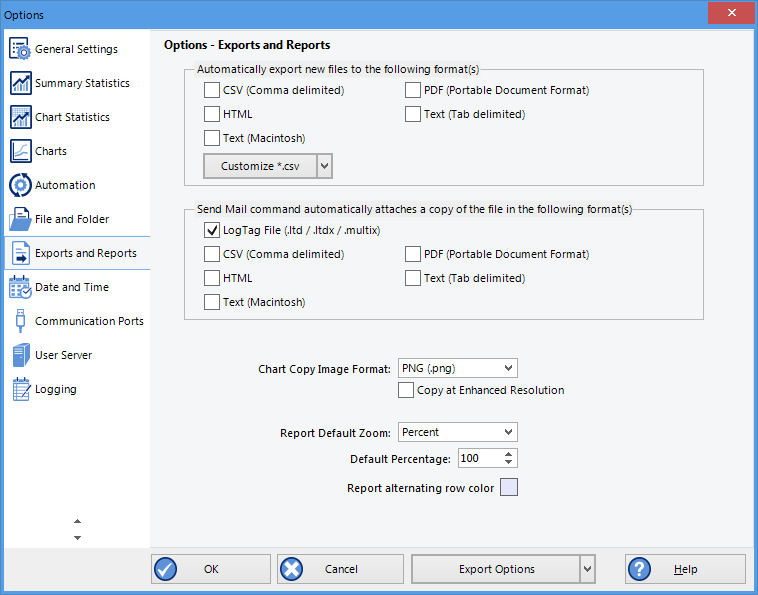This screenshot has width=758, height=595.
Task: Confirm settings with OK button
Action: tap(211, 569)
